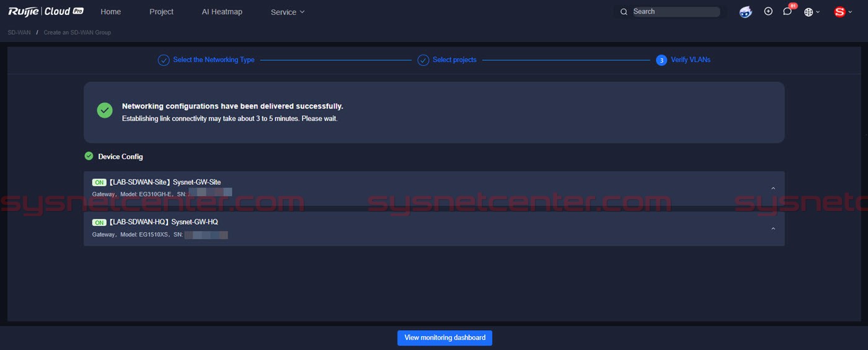Open the Service dropdown menu
This screenshot has height=350, width=868.
(x=288, y=12)
